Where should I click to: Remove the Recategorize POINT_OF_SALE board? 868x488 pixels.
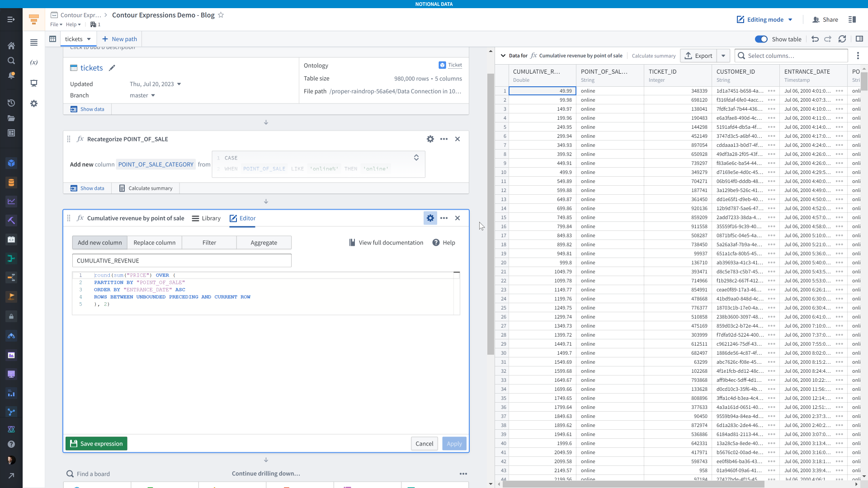[458, 139]
